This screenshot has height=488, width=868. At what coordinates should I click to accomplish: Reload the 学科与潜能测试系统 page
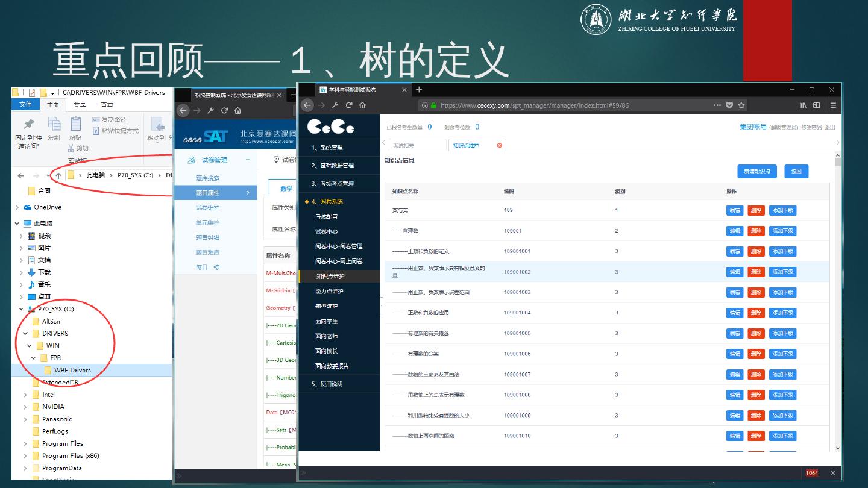pos(349,105)
